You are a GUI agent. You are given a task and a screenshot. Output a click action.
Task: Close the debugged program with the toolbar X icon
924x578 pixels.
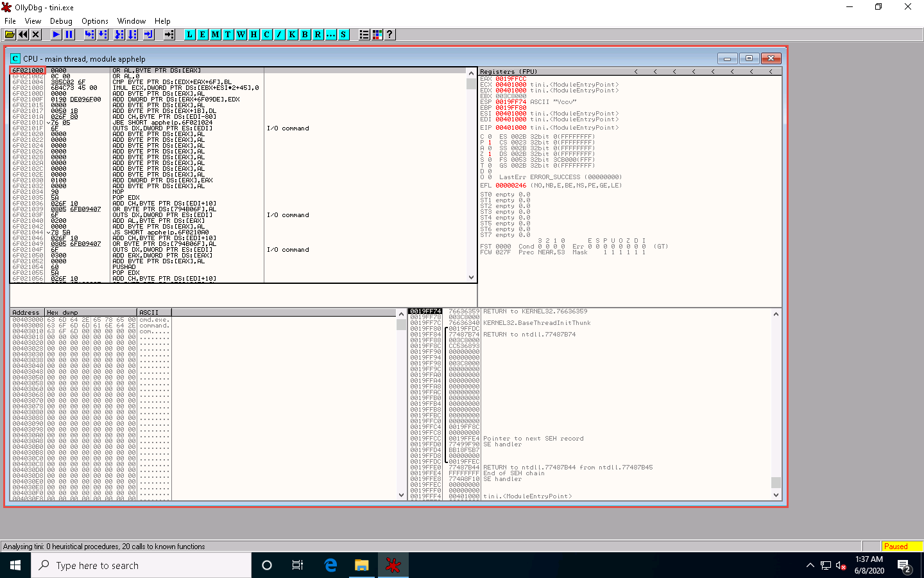(36, 35)
